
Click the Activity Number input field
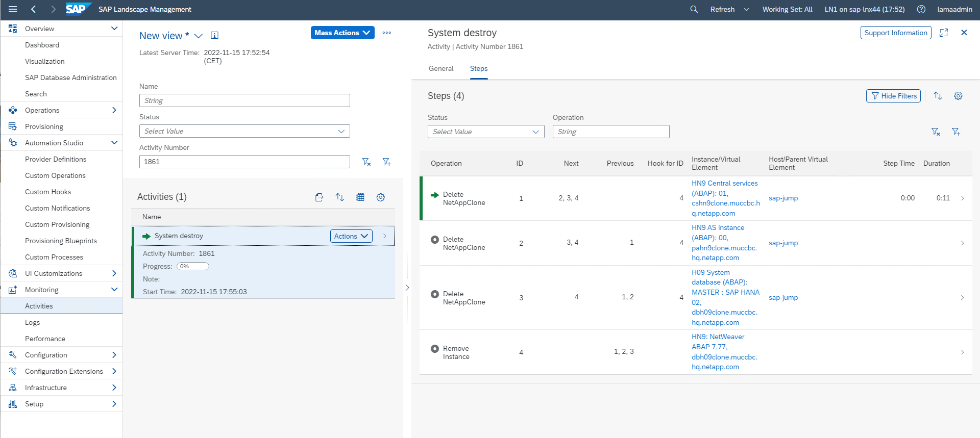coord(244,162)
